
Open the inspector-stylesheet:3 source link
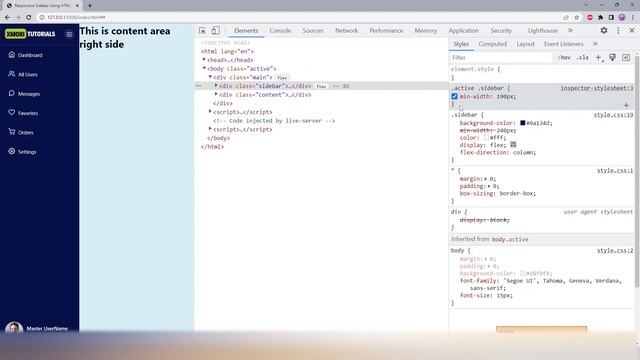pyautogui.click(x=597, y=88)
